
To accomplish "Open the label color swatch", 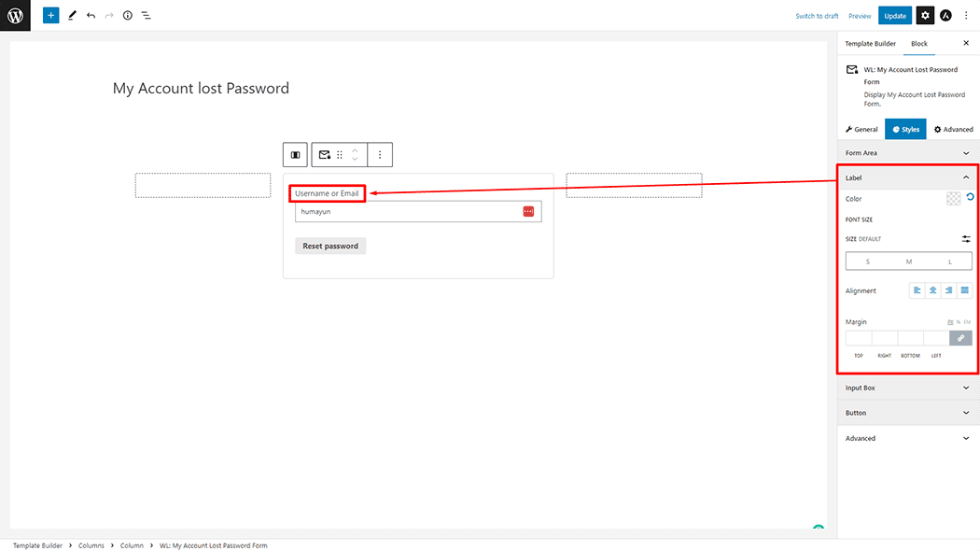I will 953,199.
